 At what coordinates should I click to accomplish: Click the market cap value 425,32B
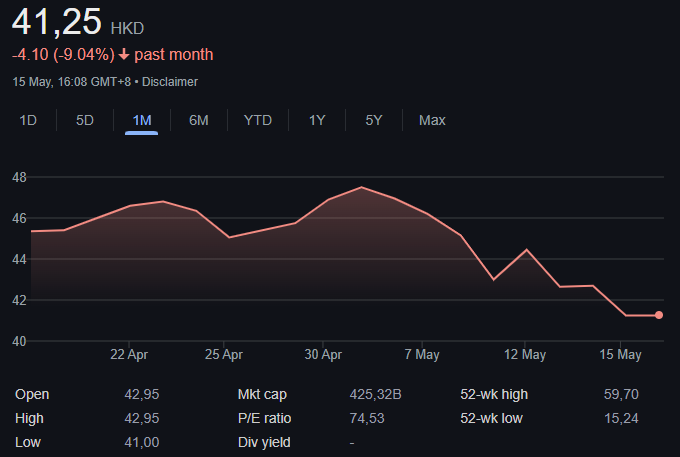point(376,395)
